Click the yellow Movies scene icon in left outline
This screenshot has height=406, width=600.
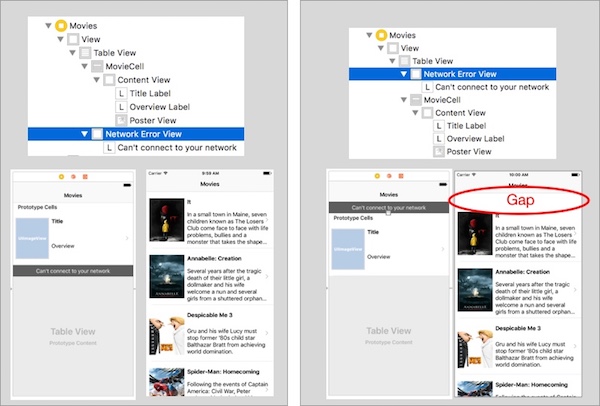[61, 26]
